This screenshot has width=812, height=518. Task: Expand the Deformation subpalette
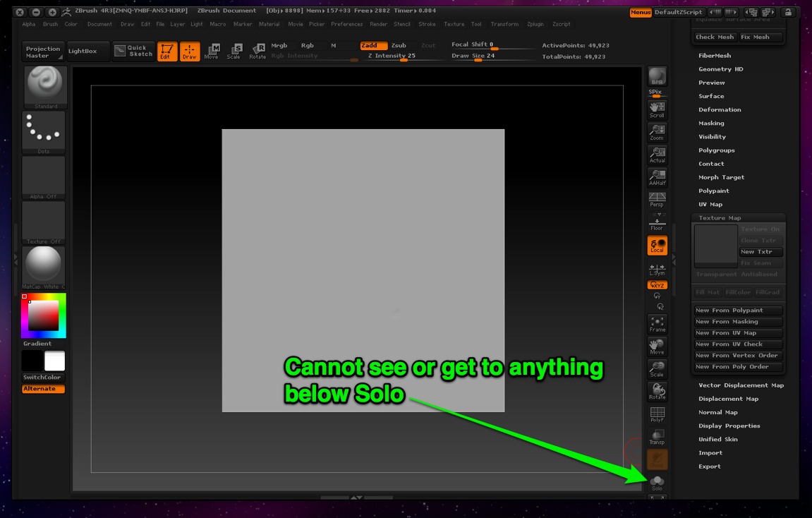coord(720,109)
